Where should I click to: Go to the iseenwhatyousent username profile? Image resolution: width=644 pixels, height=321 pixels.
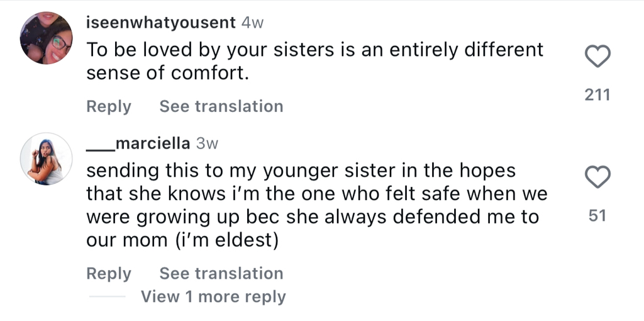point(161,23)
